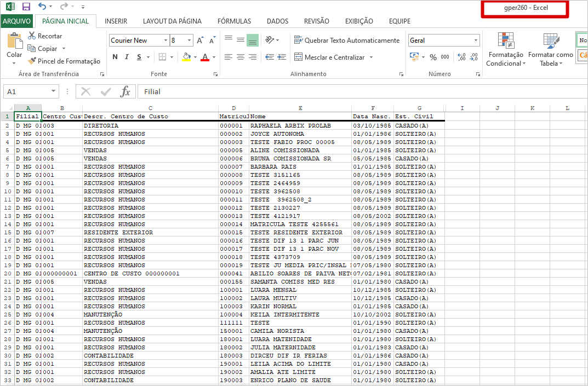Viewport: 588px width, 386px height.
Task: Center text horizontally
Action: 241,57
